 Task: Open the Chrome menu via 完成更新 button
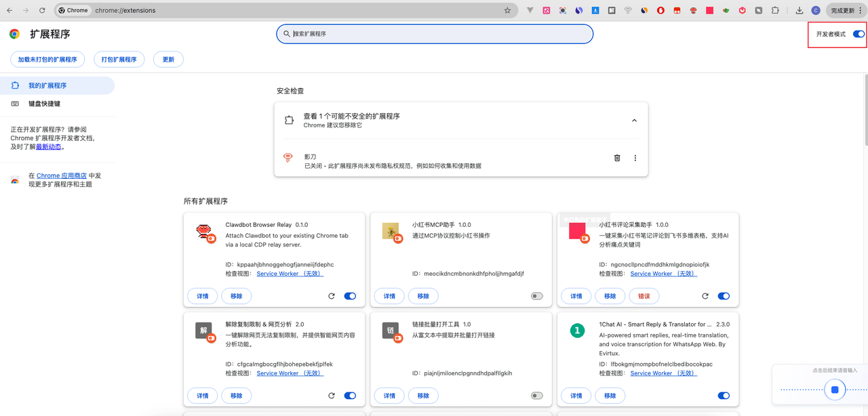pos(846,10)
